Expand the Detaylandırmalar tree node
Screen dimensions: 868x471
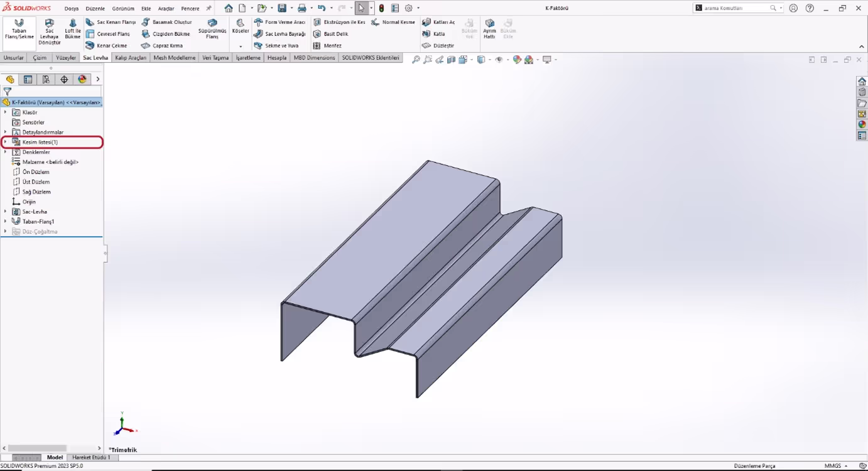pos(5,132)
